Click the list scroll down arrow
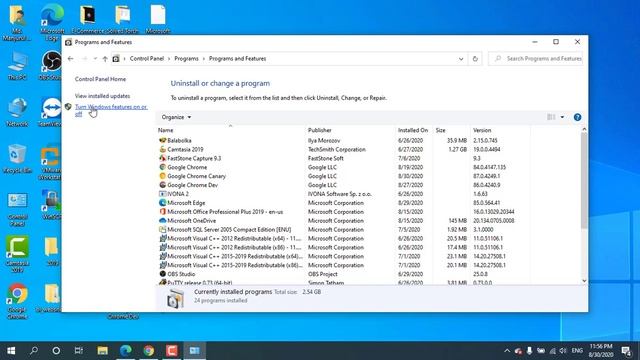This screenshot has width=640, height=360. click(584, 280)
